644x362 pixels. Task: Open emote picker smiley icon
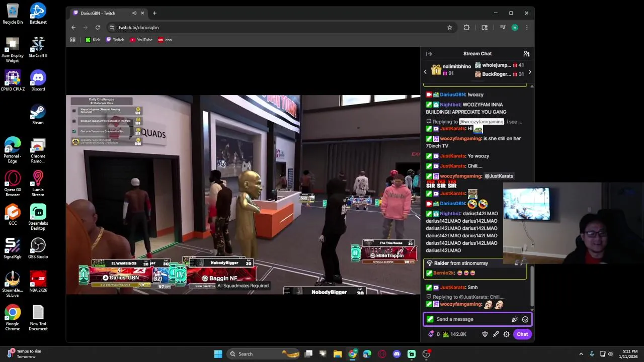tap(525, 319)
